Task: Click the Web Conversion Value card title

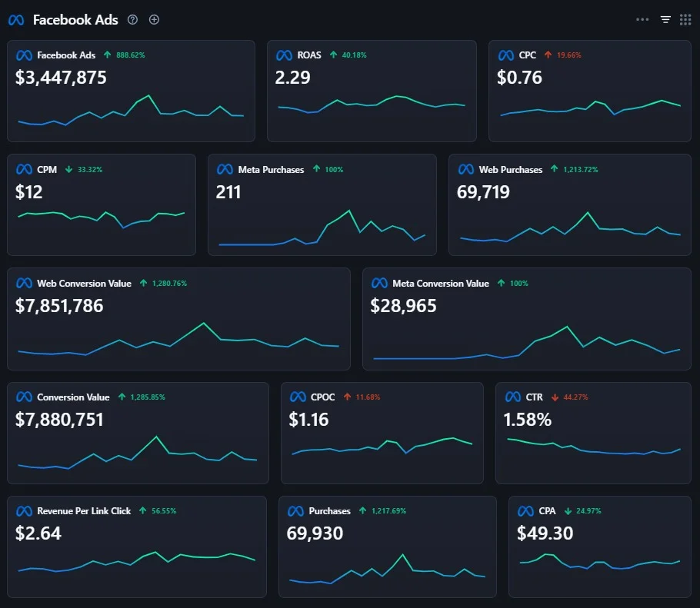Action: [85, 284]
